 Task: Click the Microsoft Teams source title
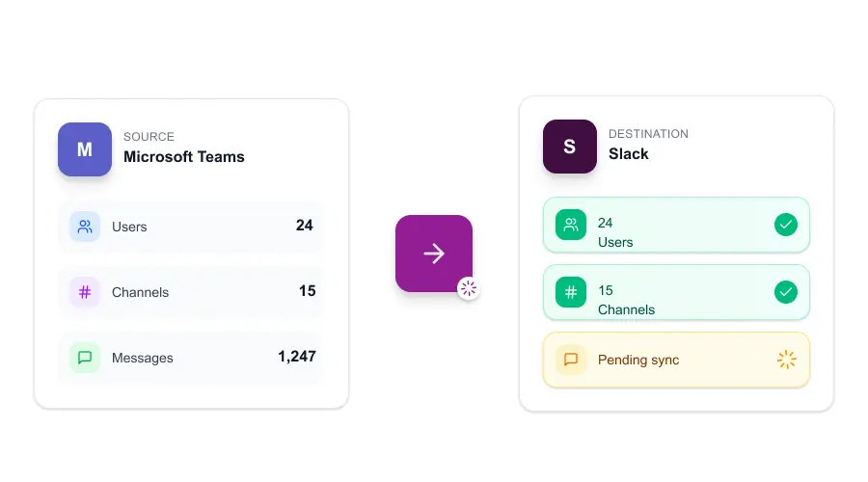coord(183,157)
